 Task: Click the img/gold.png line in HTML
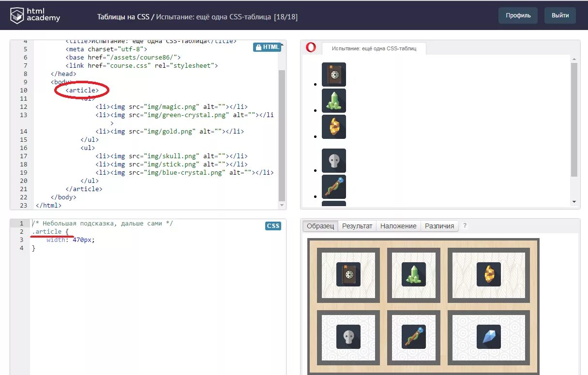(170, 132)
